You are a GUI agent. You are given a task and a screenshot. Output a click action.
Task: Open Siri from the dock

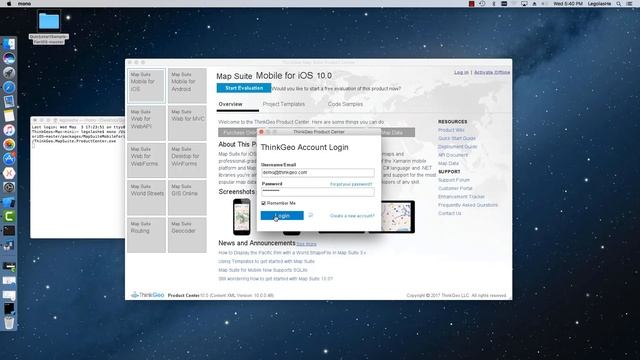[x=9, y=58]
